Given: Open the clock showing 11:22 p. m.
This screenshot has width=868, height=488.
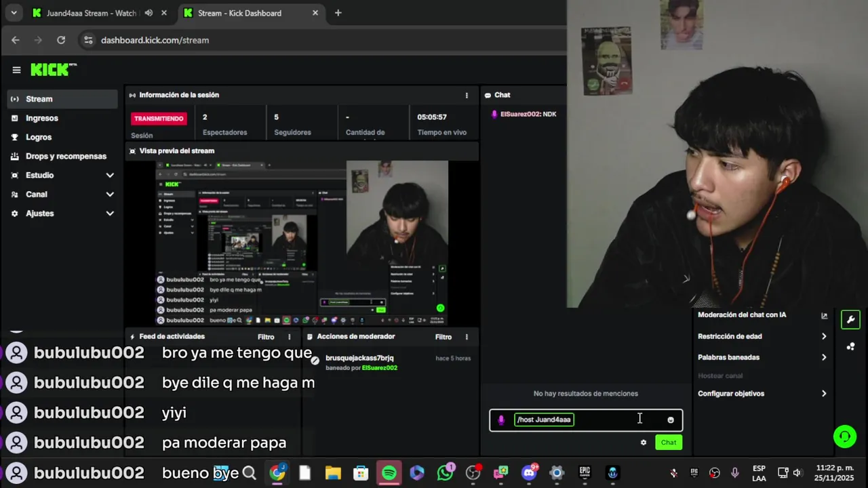Looking at the screenshot, I should click(835, 473).
